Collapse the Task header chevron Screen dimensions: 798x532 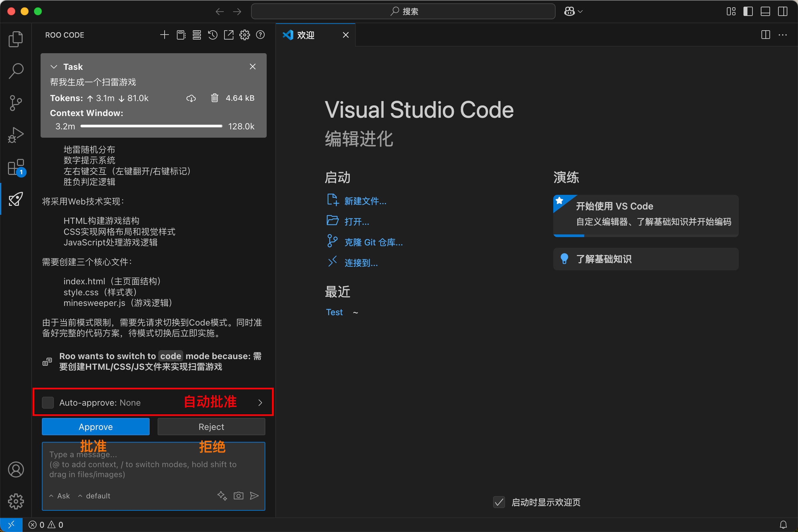point(54,67)
